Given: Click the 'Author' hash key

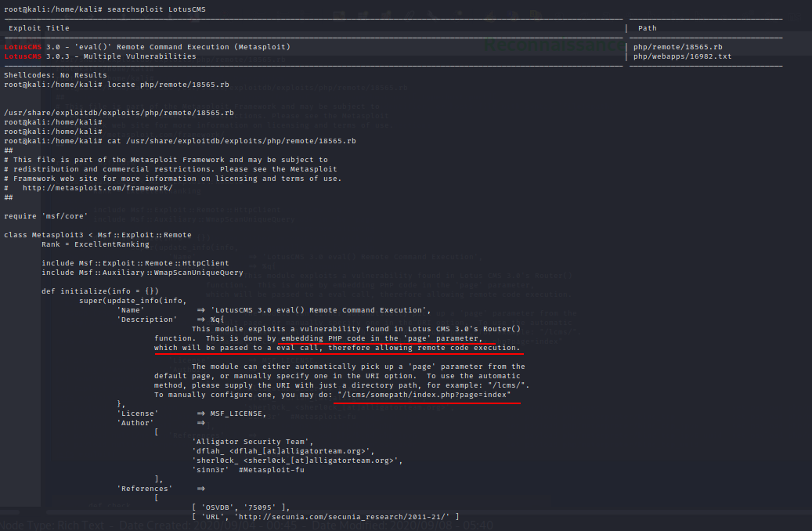Looking at the screenshot, I should coord(135,423).
